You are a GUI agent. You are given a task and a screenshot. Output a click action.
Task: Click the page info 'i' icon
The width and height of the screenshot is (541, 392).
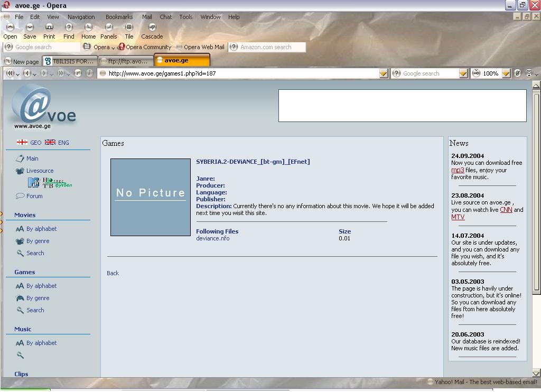pyautogui.click(x=89, y=73)
